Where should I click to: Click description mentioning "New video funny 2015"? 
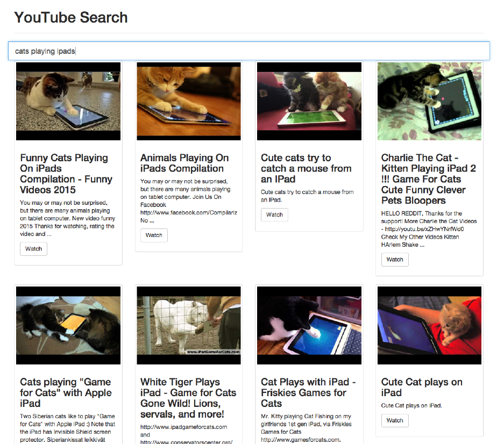(67, 218)
